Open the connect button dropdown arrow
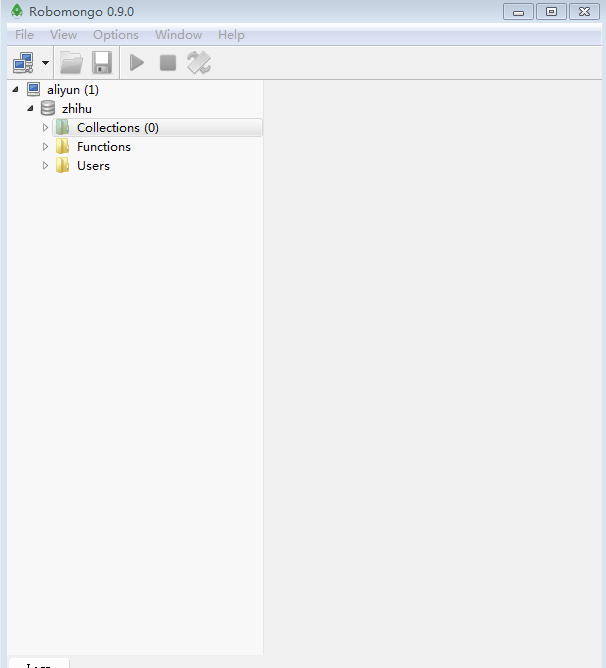Image resolution: width=606 pixels, height=668 pixels. click(x=45, y=63)
